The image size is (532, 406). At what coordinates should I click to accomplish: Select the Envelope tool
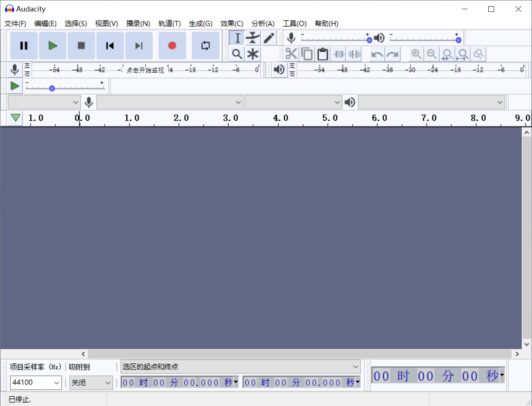tap(253, 38)
